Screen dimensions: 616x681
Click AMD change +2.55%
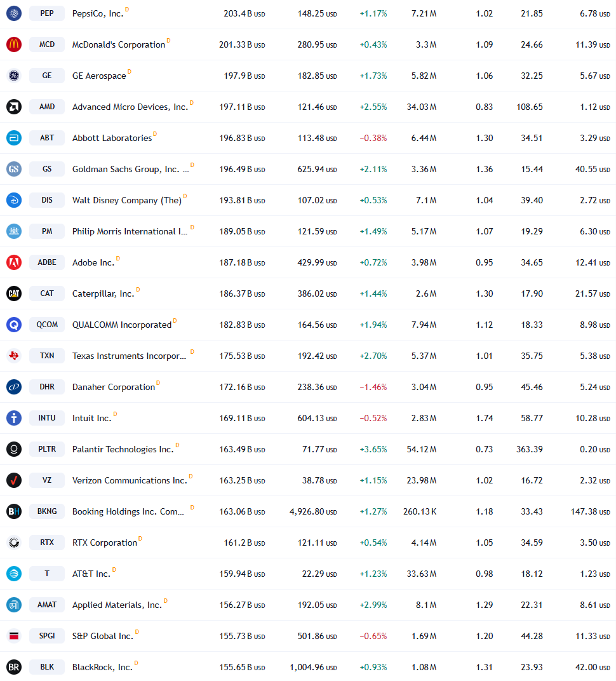[x=373, y=107]
